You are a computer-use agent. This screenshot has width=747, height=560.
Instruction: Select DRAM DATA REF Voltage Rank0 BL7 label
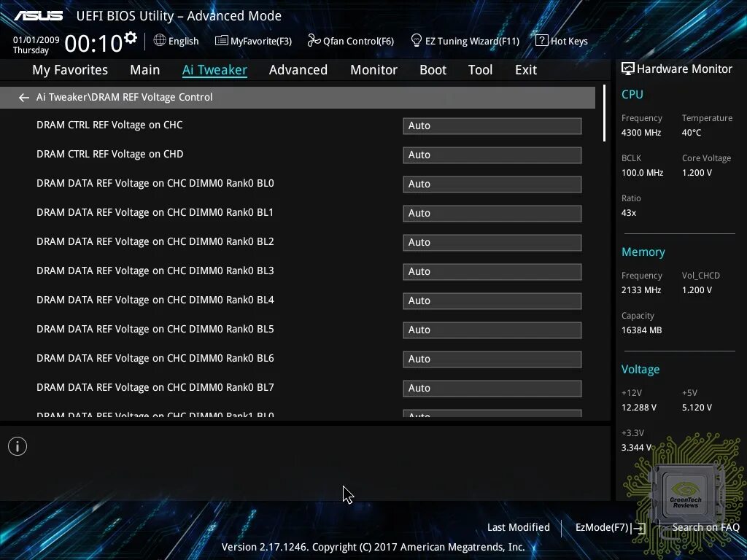(155, 388)
